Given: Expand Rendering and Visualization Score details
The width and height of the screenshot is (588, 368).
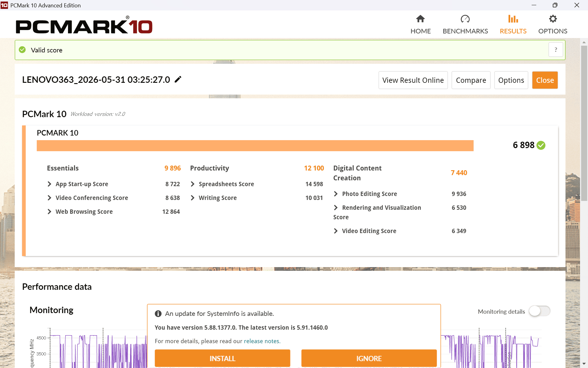Looking at the screenshot, I should pos(336,208).
